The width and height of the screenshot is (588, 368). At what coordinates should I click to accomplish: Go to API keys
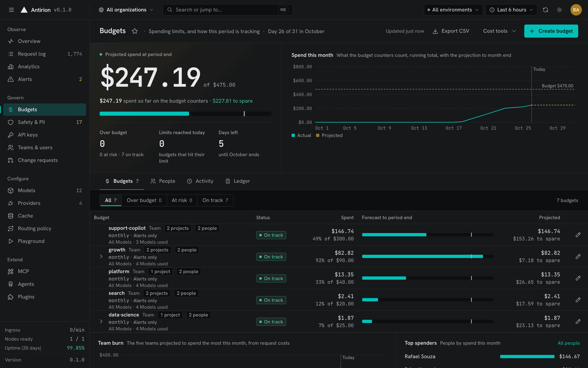[x=45, y=135]
